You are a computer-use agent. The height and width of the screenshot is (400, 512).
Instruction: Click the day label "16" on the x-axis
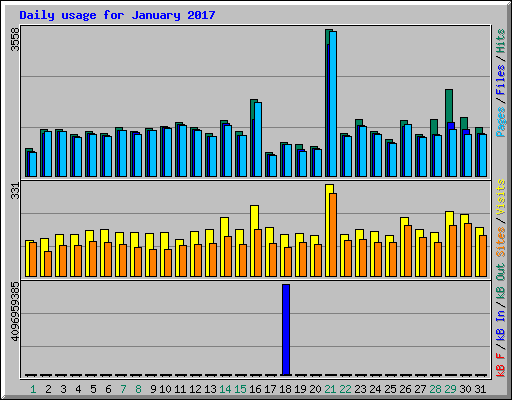(255, 389)
